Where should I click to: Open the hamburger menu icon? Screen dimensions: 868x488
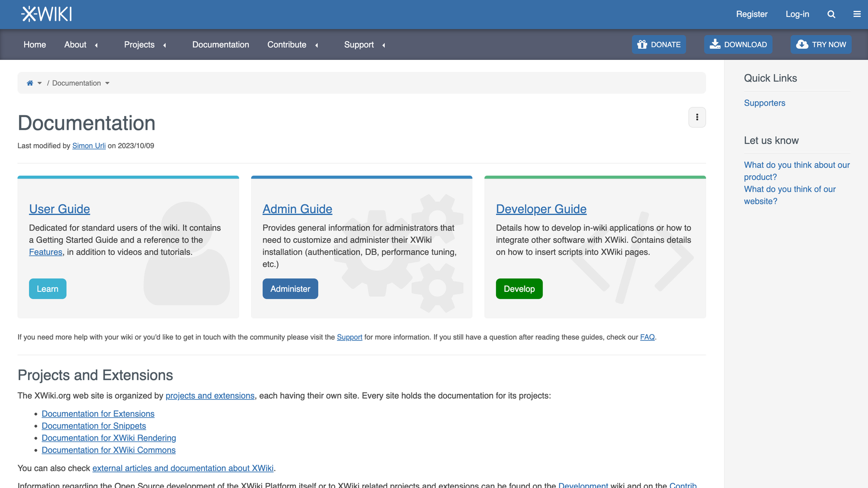pyautogui.click(x=857, y=14)
